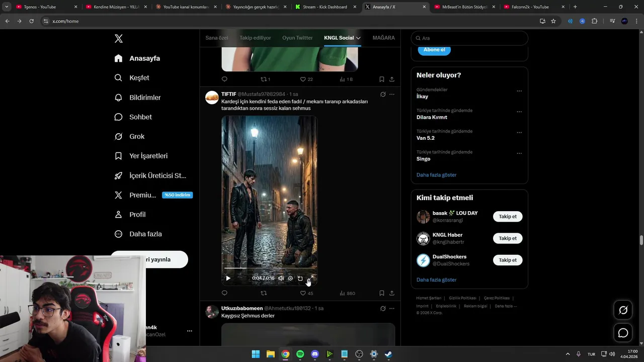Screen dimensions: 644x362
Task: Share the top tweet
Action: coord(392,79)
